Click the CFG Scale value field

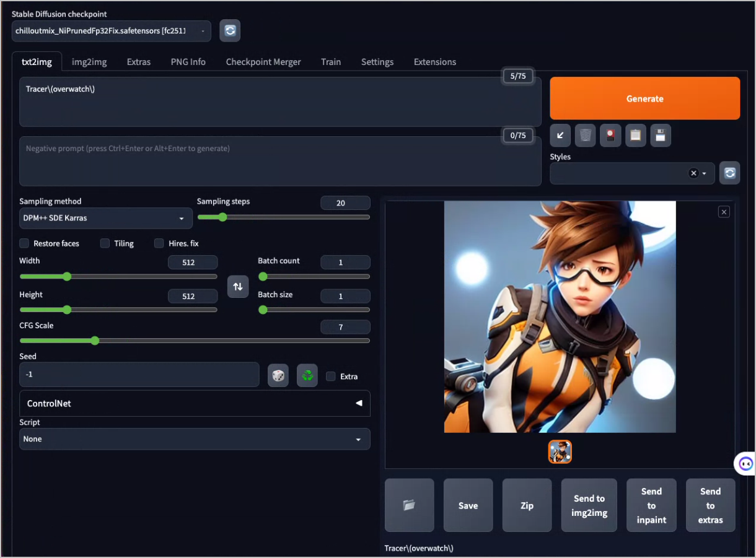click(345, 327)
